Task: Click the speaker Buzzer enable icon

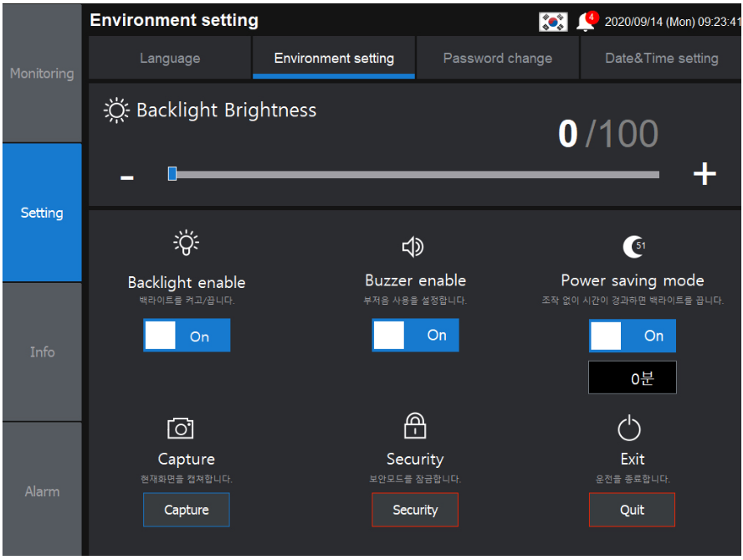Action: pyautogui.click(x=413, y=246)
